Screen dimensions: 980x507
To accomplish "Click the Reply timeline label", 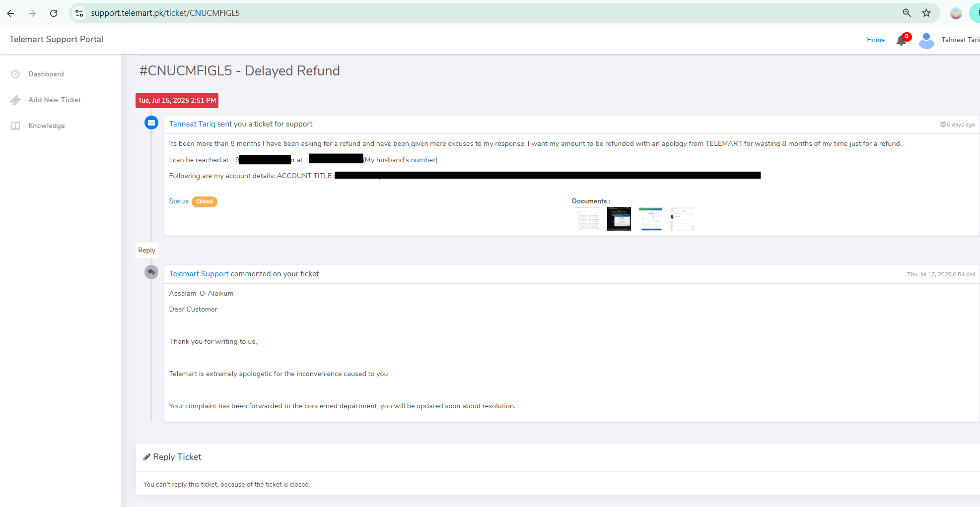I will 146,250.
